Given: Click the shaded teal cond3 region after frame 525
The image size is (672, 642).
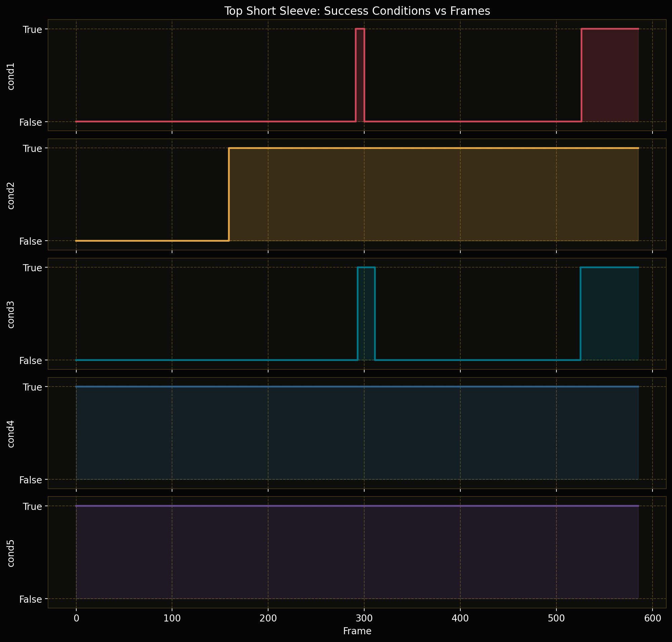Looking at the screenshot, I should (610, 314).
